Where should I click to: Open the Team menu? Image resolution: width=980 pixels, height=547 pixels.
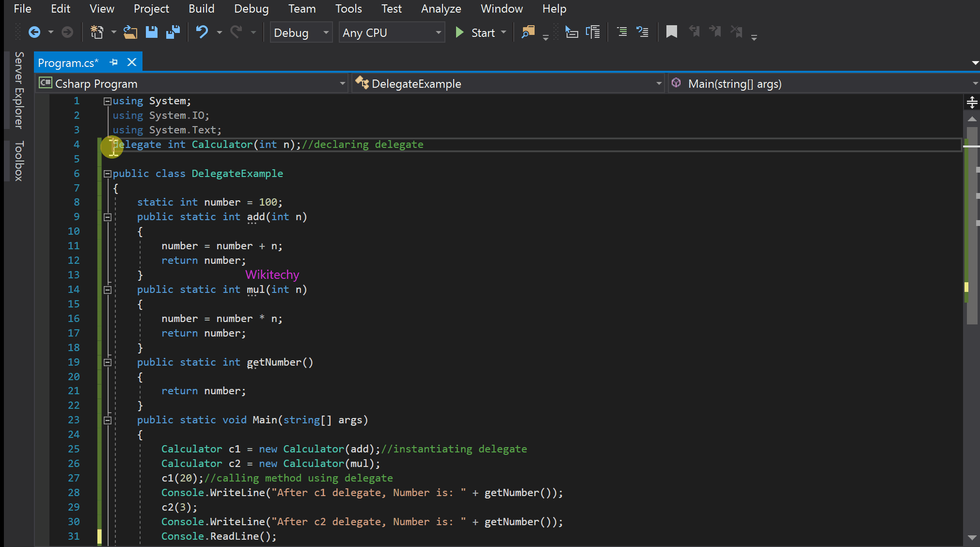[301, 9]
